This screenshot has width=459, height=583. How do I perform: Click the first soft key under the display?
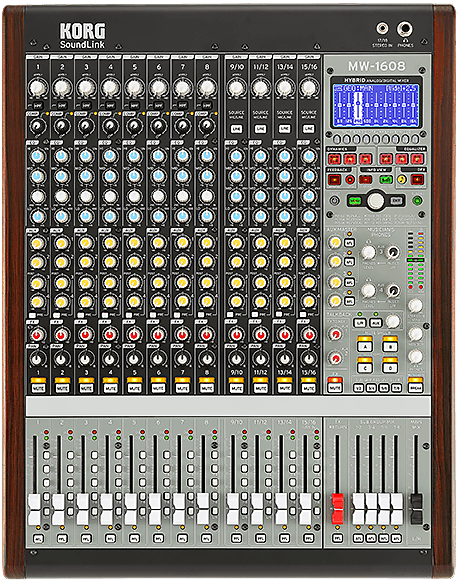click(x=337, y=139)
